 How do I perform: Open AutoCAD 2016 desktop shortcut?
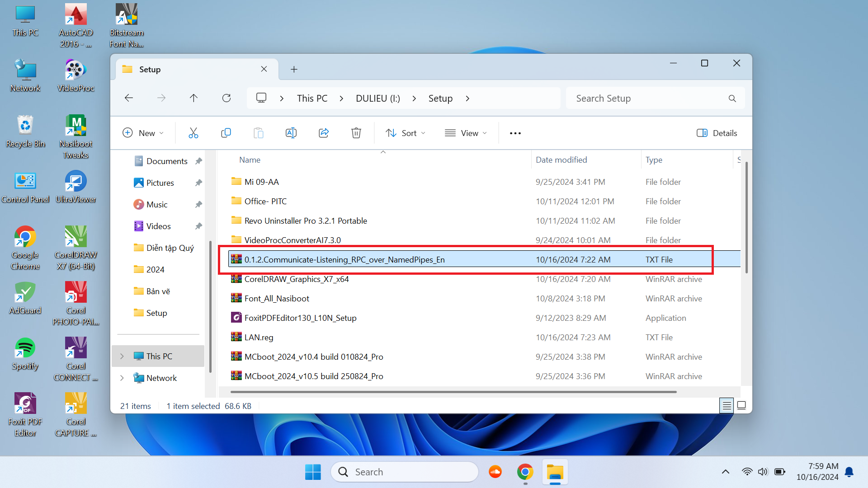tap(76, 26)
